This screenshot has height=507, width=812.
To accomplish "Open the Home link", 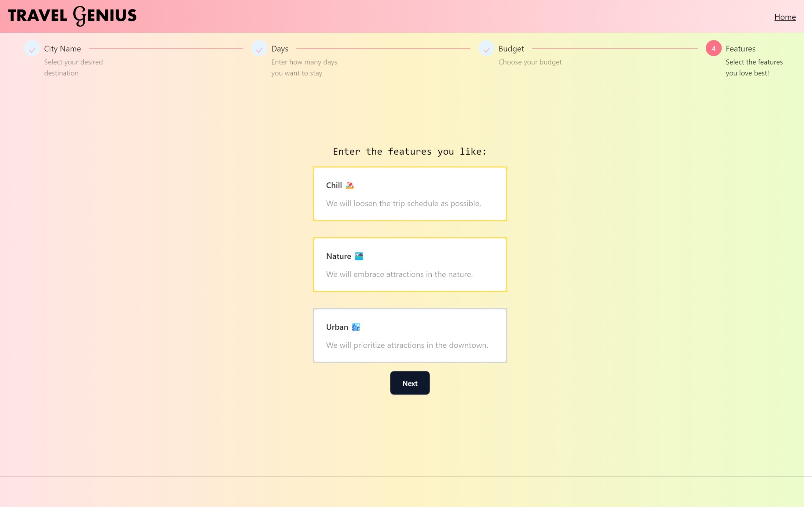I will click(785, 17).
